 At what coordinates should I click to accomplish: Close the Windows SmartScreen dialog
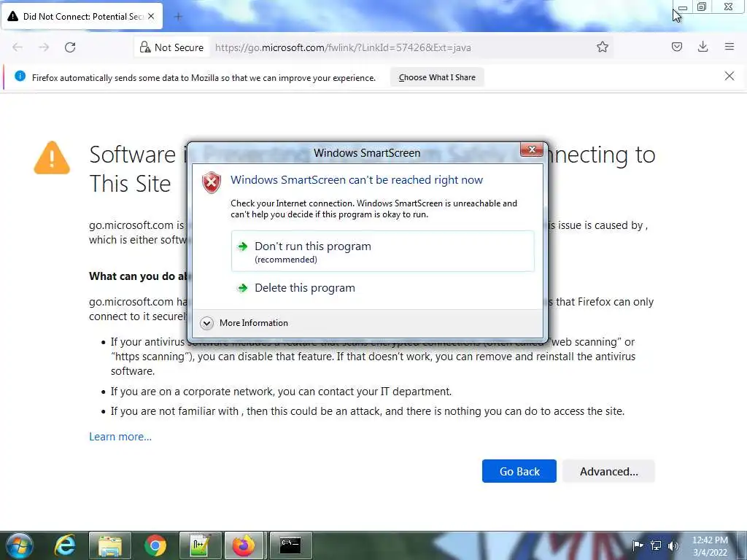pyautogui.click(x=532, y=149)
